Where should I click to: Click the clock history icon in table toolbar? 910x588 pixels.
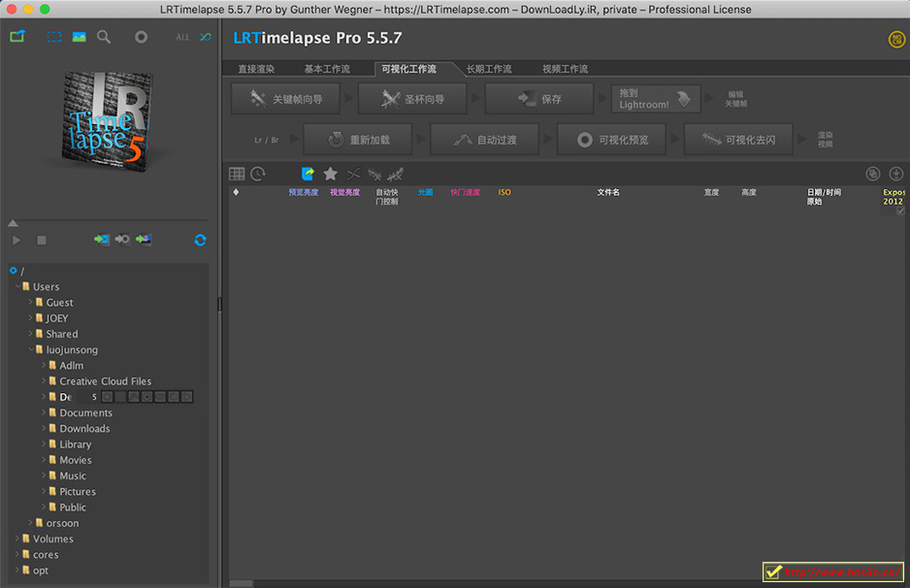coord(258,174)
